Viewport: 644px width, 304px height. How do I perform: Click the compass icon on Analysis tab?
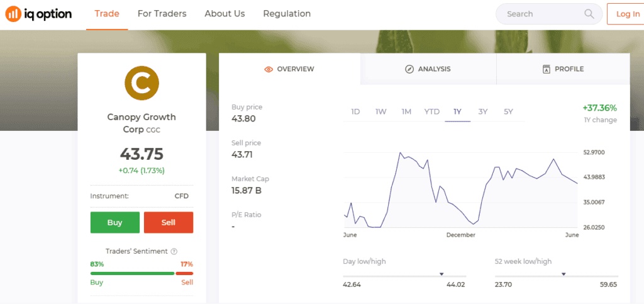click(x=409, y=69)
